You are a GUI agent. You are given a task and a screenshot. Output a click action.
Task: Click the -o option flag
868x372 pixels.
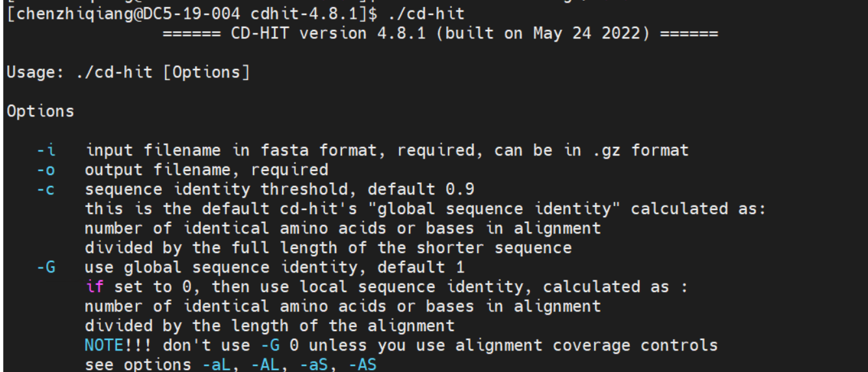point(46,170)
